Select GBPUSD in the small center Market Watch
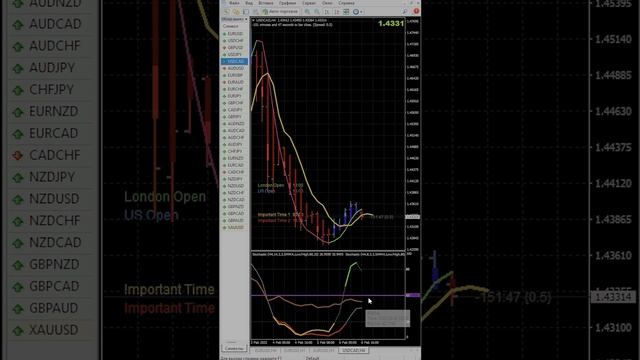640x360 pixels. tap(234, 48)
